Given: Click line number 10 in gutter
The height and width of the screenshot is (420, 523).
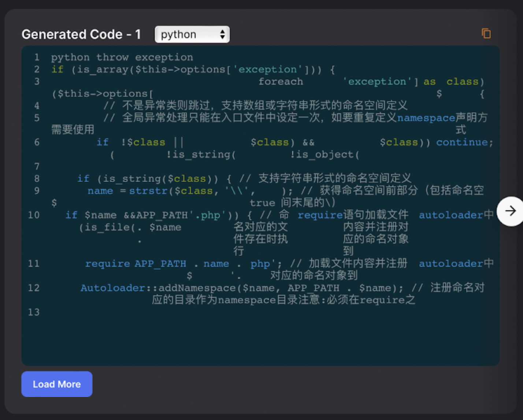Looking at the screenshot, I should 34,215.
